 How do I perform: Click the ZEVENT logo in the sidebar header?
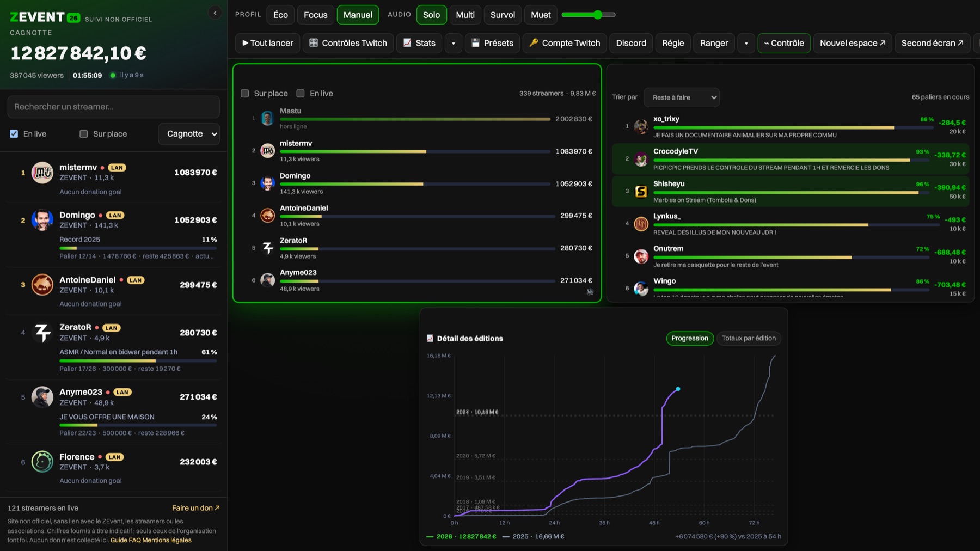(45, 17)
